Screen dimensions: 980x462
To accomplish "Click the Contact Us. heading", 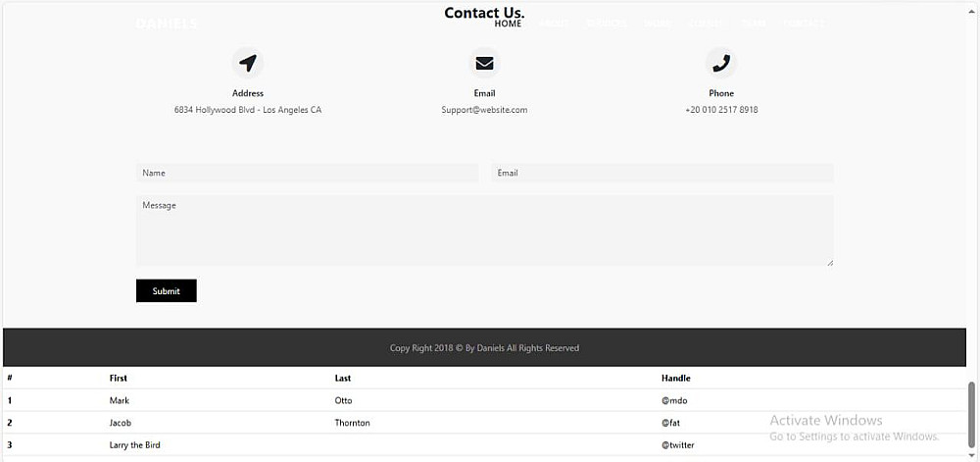I will coord(484,13).
